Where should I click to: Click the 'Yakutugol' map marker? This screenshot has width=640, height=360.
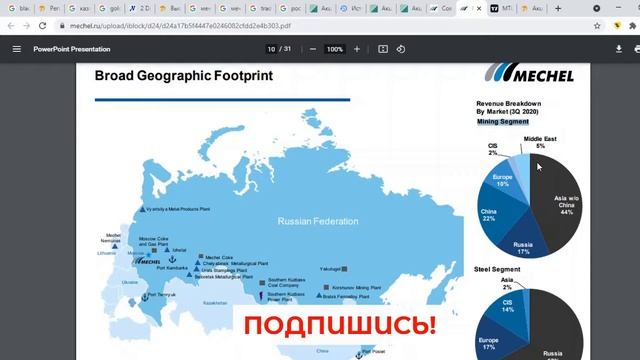[344, 269]
